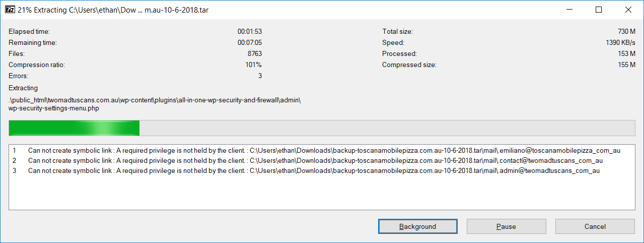Select error 3 about admin@twomadtuscans link

click(306, 170)
